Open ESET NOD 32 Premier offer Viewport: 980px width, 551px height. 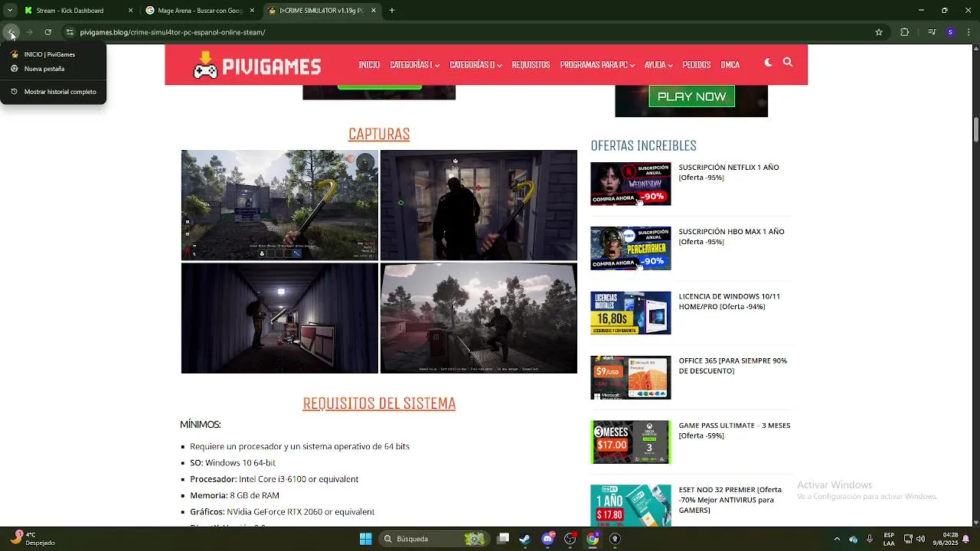(x=730, y=500)
